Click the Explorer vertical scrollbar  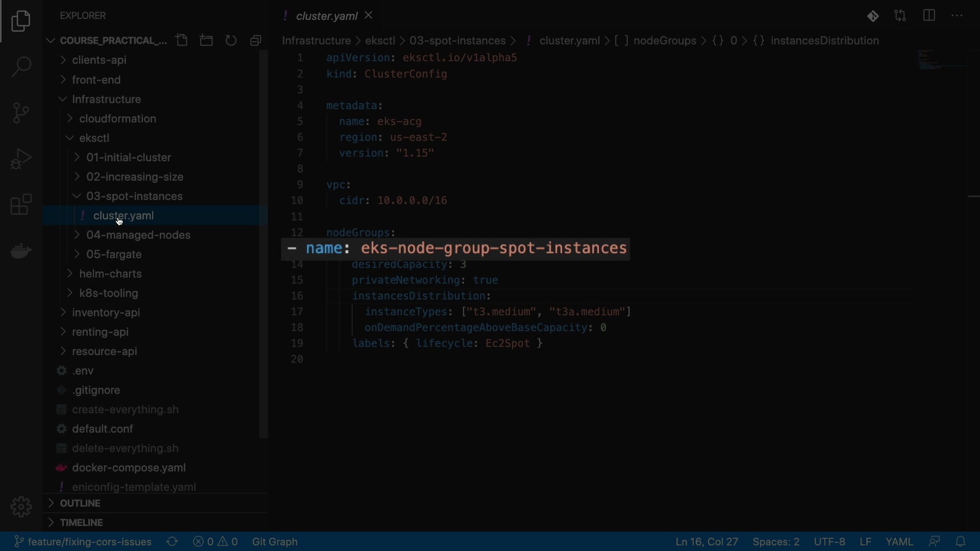(263, 245)
